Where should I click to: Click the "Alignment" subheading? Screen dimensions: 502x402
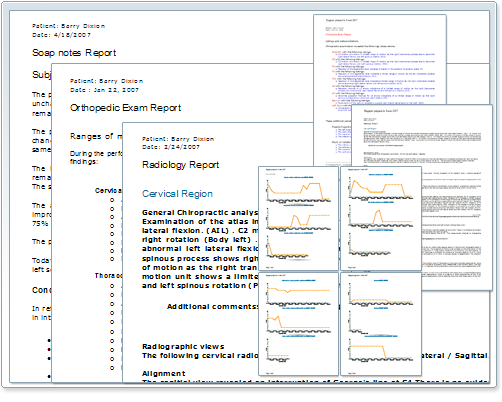164,373
